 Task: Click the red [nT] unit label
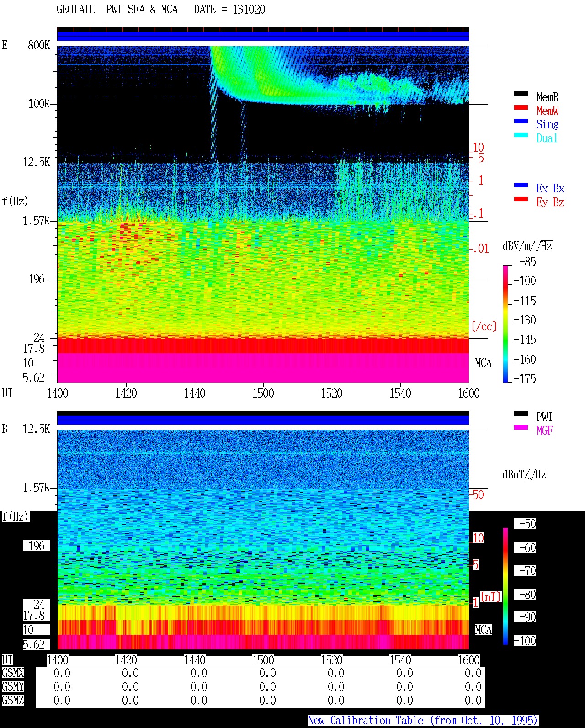(x=491, y=597)
